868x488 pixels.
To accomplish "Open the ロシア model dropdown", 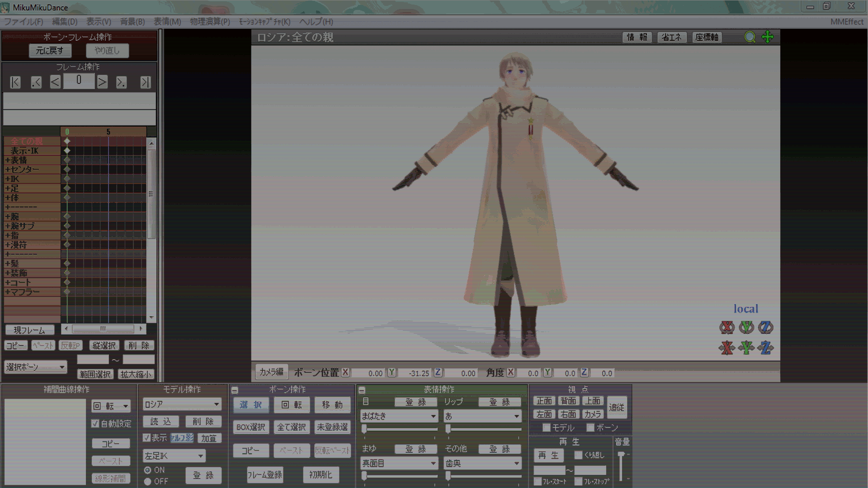I will coord(182,404).
